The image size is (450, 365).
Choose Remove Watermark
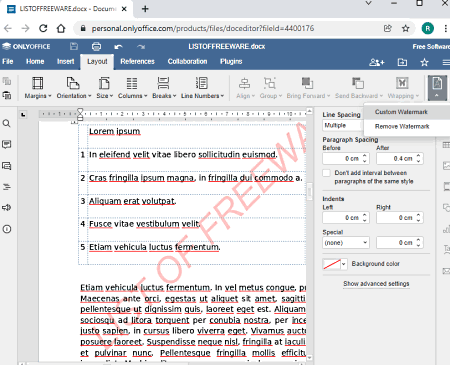(402, 127)
